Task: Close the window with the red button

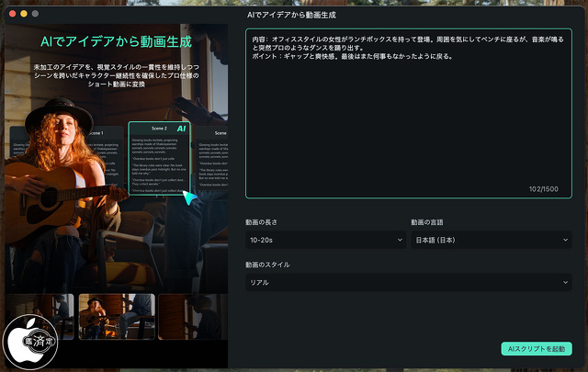Action: pyautogui.click(x=12, y=14)
